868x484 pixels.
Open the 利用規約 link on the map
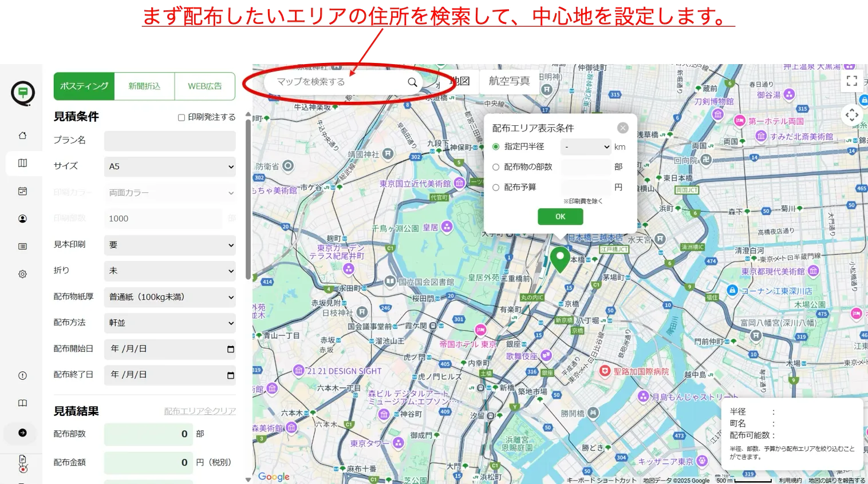coord(790,481)
